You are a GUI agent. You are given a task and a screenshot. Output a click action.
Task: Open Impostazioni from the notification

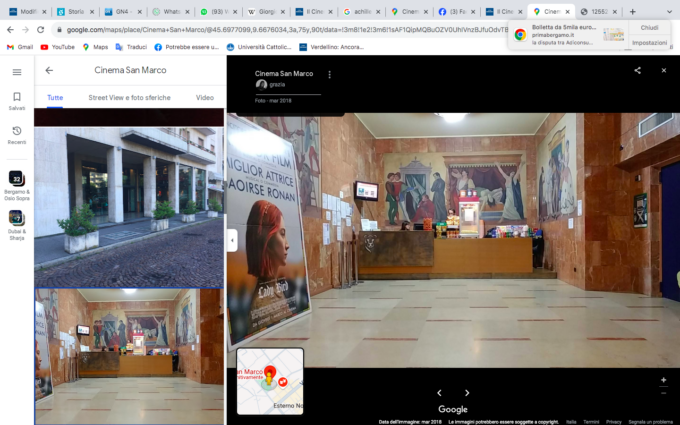click(x=649, y=44)
